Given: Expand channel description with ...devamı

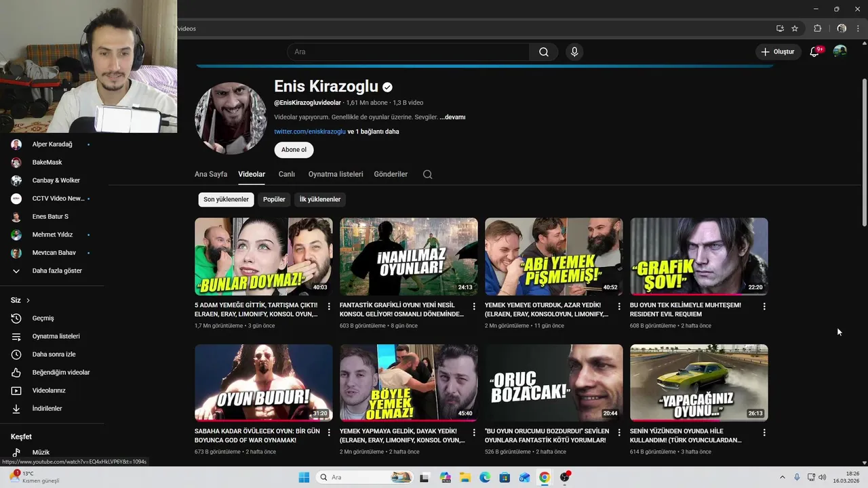Looking at the screenshot, I should [x=452, y=117].
